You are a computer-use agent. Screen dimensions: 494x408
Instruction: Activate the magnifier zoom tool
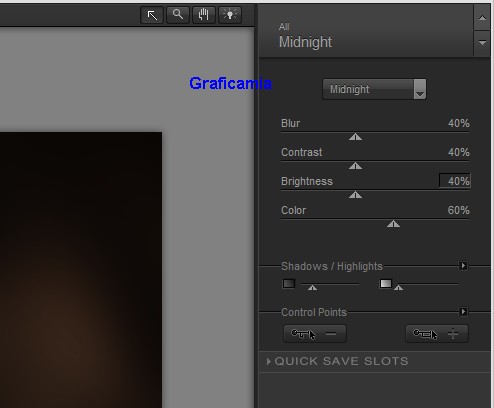click(178, 15)
